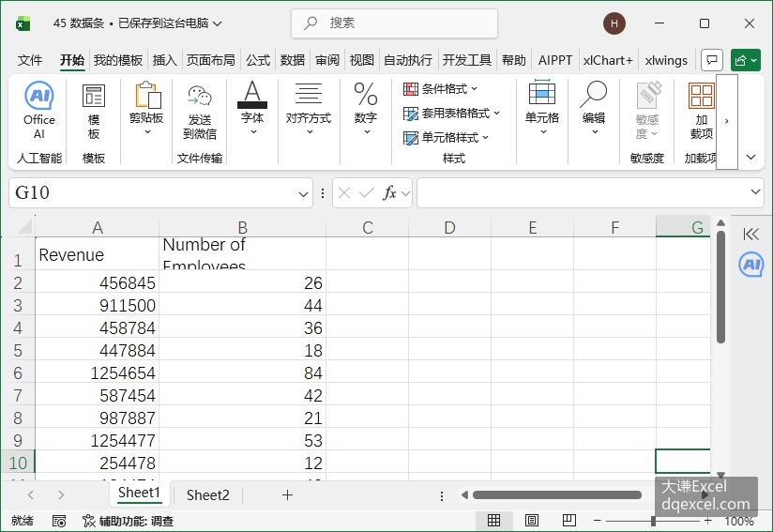Switch to Normal view icon
This screenshot has height=532, width=773.
(x=493, y=520)
